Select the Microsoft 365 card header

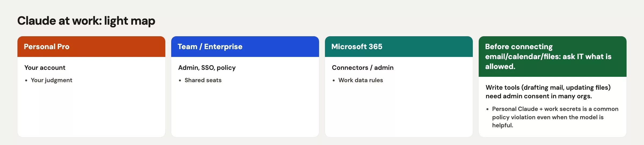pos(399,46)
